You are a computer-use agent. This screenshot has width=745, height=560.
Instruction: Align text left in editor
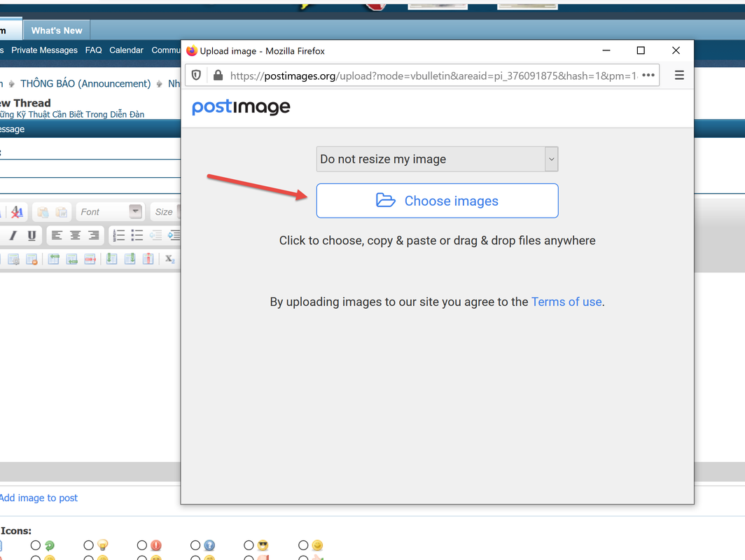(x=57, y=235)
